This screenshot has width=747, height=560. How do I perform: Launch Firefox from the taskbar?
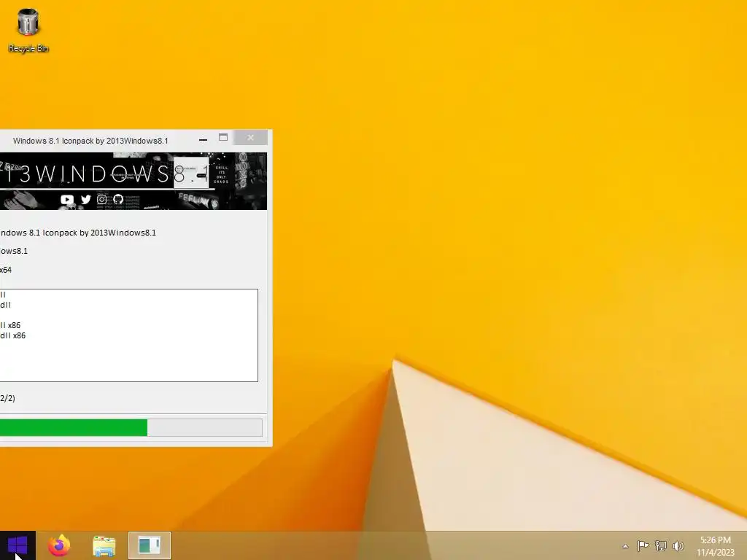(x=59, y=545)
